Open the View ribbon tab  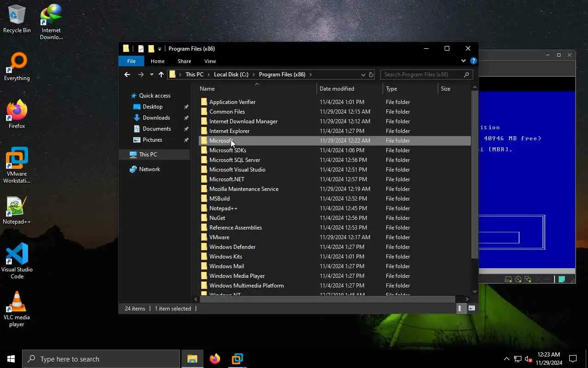tap(210, 61)
